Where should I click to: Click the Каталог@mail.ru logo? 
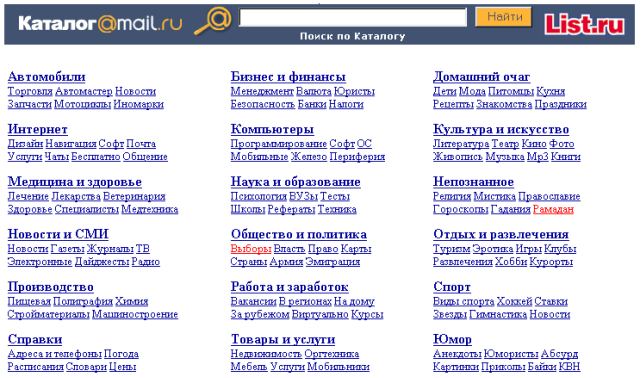tap(100, 24)
